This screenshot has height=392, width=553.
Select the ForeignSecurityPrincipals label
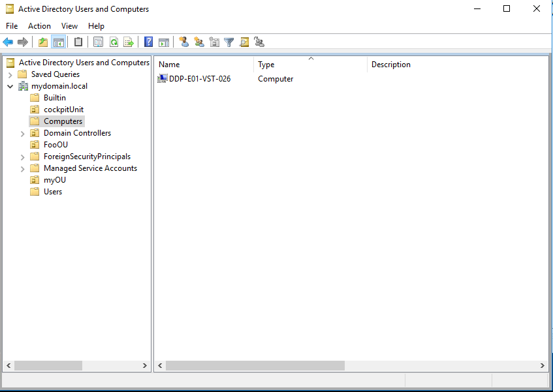pyautogui.click(x=87, y=157)
